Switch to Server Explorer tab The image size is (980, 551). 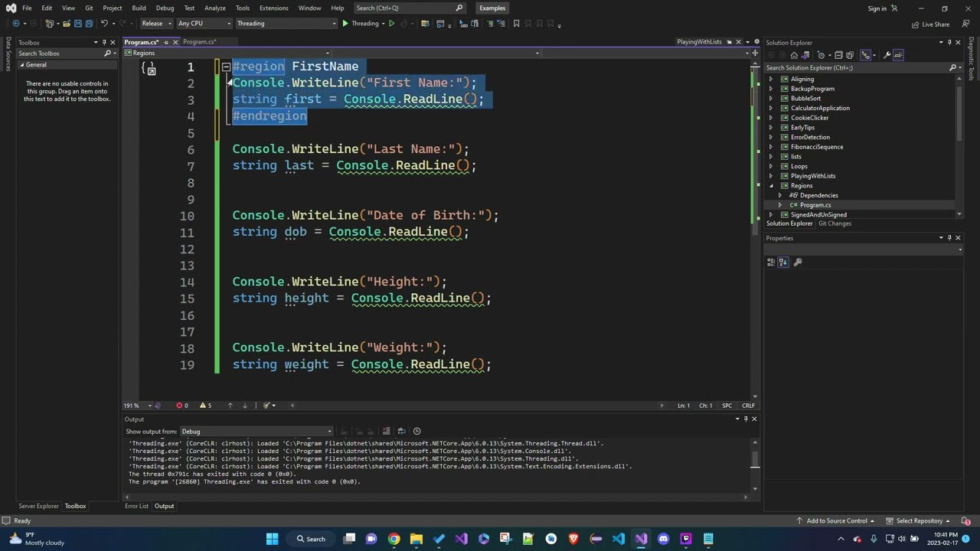pos(38,506)
